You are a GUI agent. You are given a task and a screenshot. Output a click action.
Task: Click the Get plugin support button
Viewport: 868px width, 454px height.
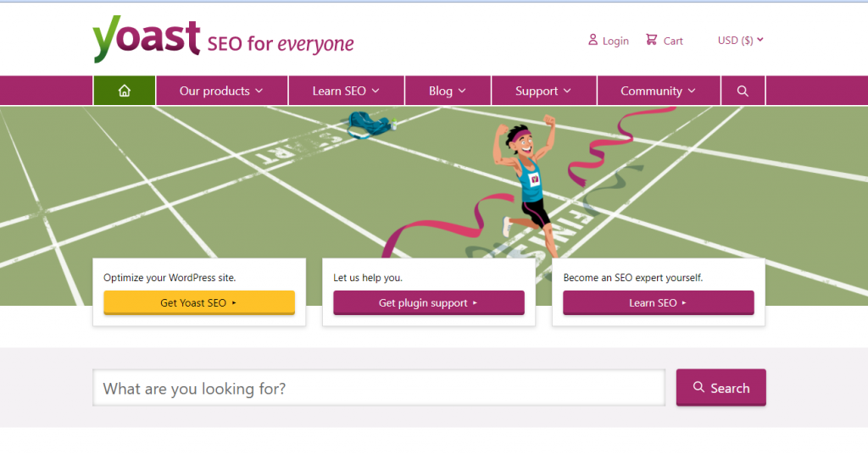[428, 303]
